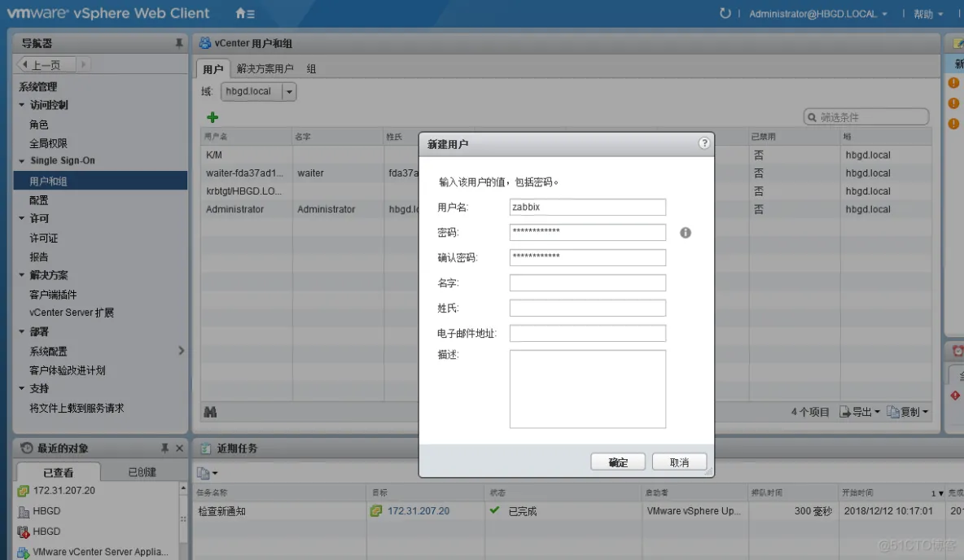Collapse the Single Sign-On tree section

click(23, 161)
